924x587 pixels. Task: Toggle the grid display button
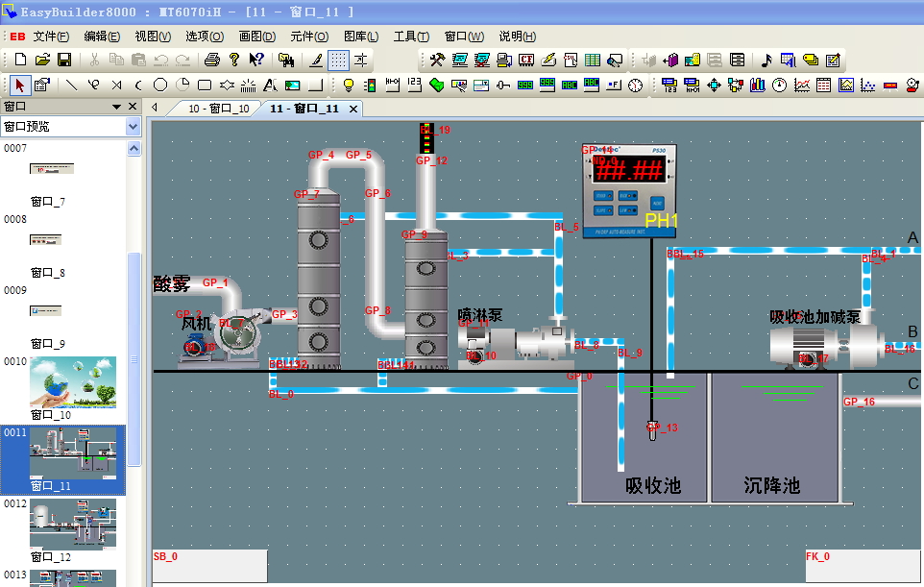pos(338,60)
